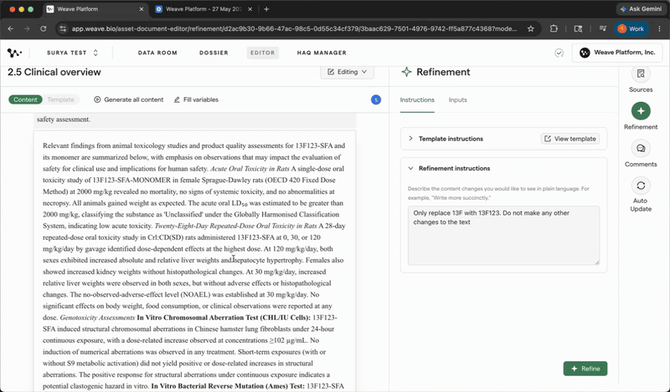
Task: Go to DATA ROOM
Action: 158,53
